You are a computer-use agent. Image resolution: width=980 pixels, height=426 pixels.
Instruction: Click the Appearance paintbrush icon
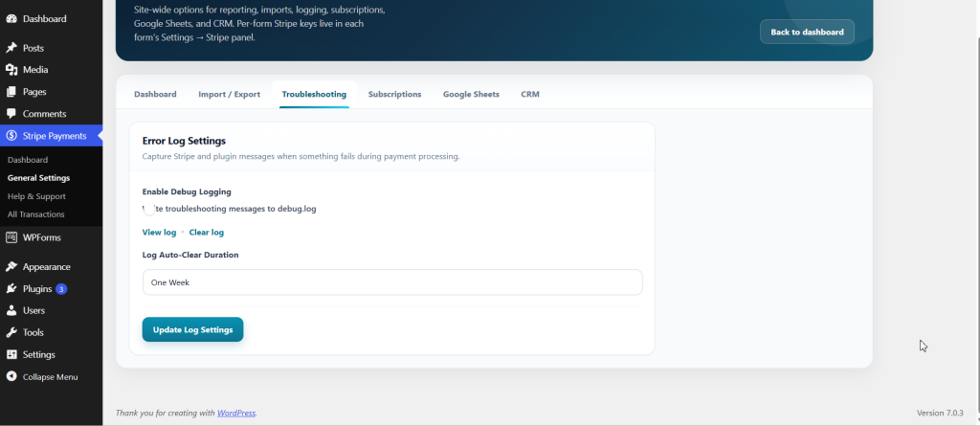coord(11,267)
